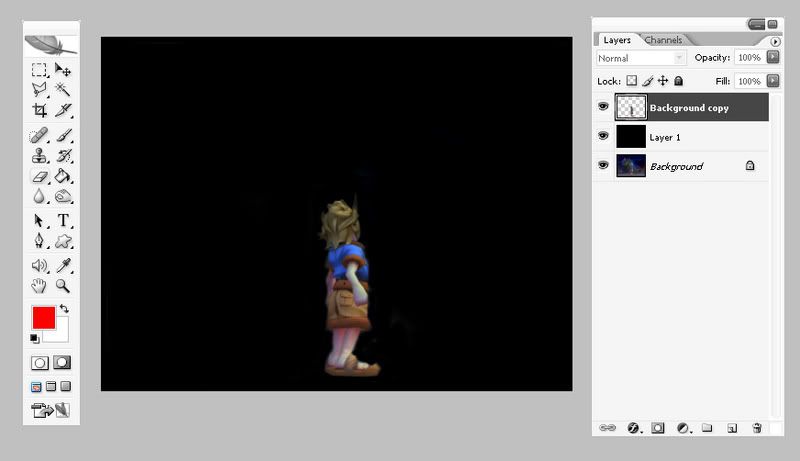Open the red foreground color swatch
The height and width of the screenshot is (461, 800).
[x=43, y=318]
